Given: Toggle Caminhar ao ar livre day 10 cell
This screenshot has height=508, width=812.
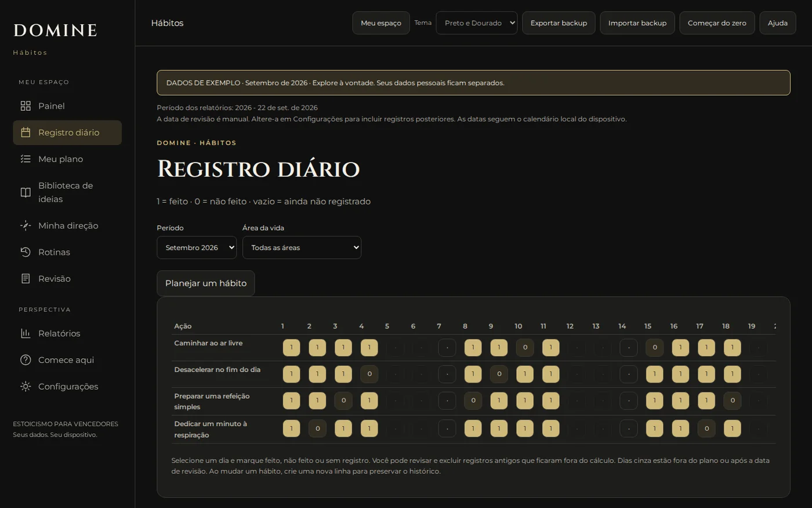Looking at the screenshot, I should pos(525,348).
